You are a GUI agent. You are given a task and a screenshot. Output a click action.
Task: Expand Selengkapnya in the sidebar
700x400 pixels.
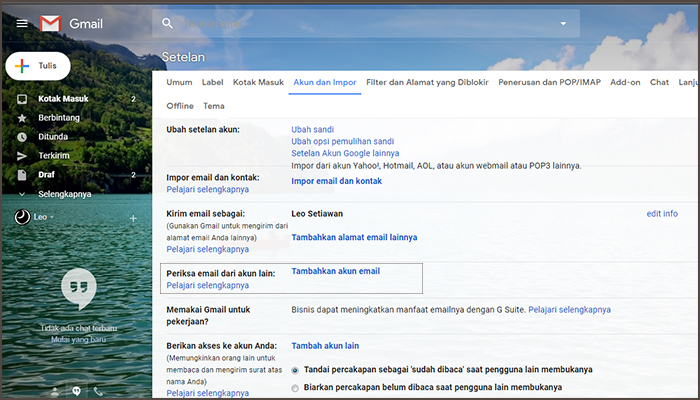point(64,193)
